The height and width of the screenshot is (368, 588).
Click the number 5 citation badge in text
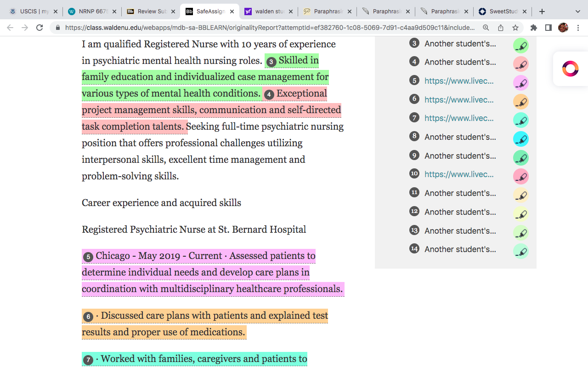(x=88, y=257)
